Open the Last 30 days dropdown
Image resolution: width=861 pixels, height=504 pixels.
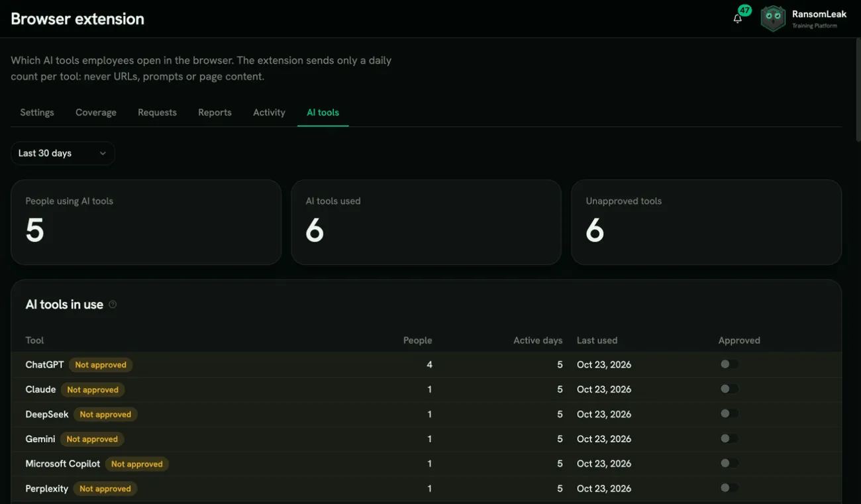pyautogui.click(x=63, y=153)
